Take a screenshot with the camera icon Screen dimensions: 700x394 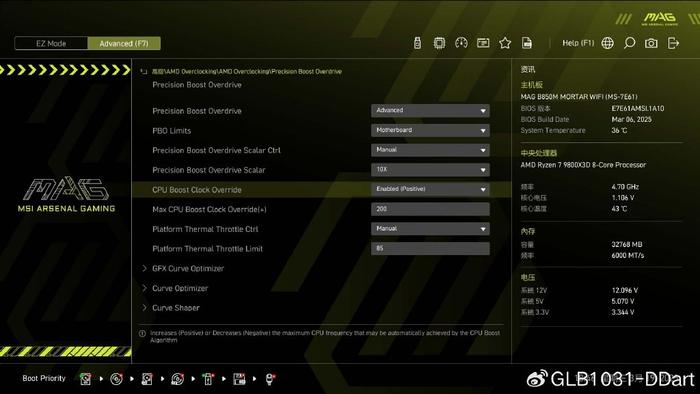[x=651, y=43]
